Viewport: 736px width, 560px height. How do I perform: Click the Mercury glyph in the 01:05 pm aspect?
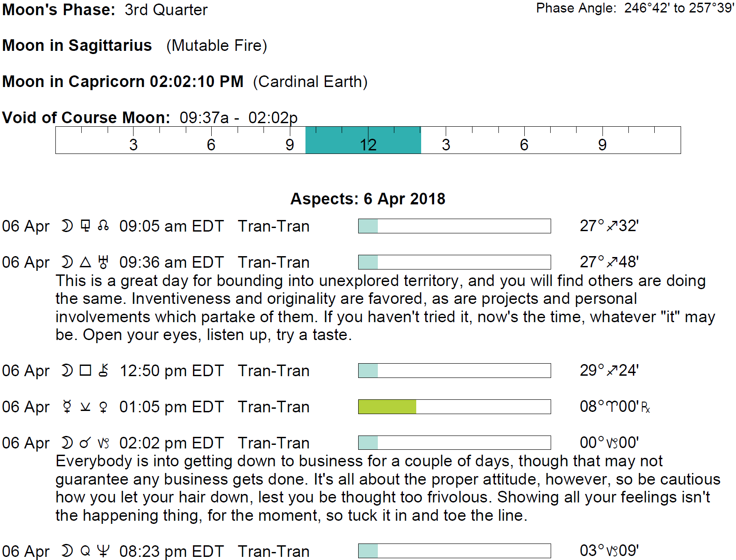67,407
